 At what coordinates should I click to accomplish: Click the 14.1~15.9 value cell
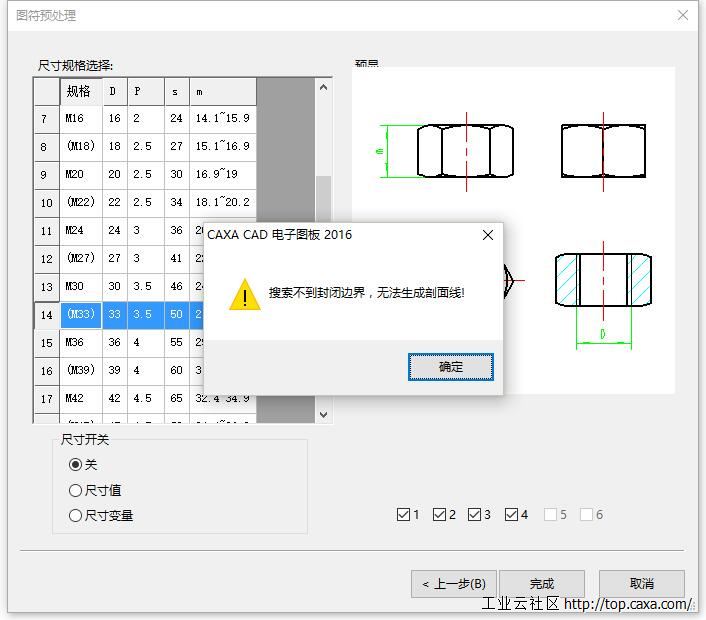(x=223, y=119)
